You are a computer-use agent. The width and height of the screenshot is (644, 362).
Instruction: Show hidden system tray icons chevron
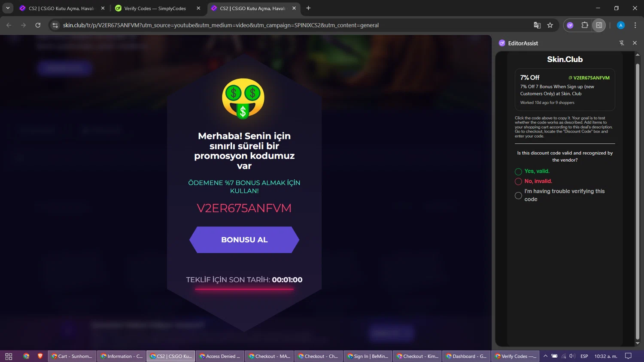[546, 356]
